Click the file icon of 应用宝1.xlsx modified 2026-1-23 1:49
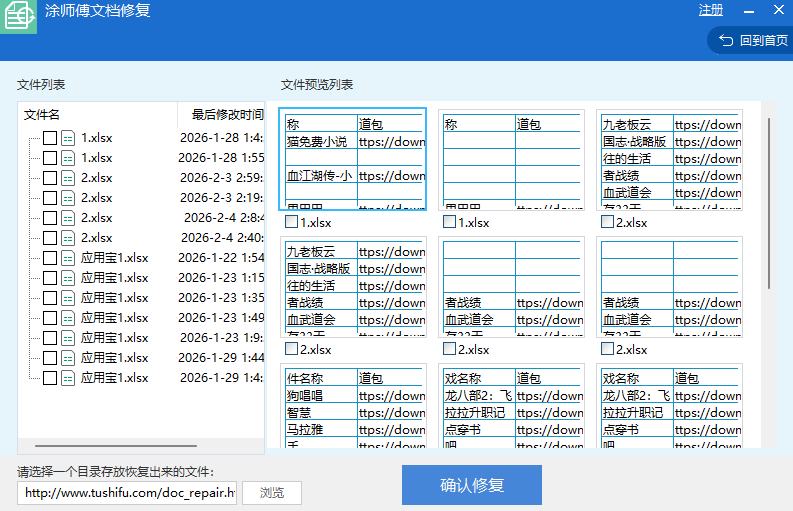Image resolution: width=793 pixels, height=511 pixels. click(68, 318)
